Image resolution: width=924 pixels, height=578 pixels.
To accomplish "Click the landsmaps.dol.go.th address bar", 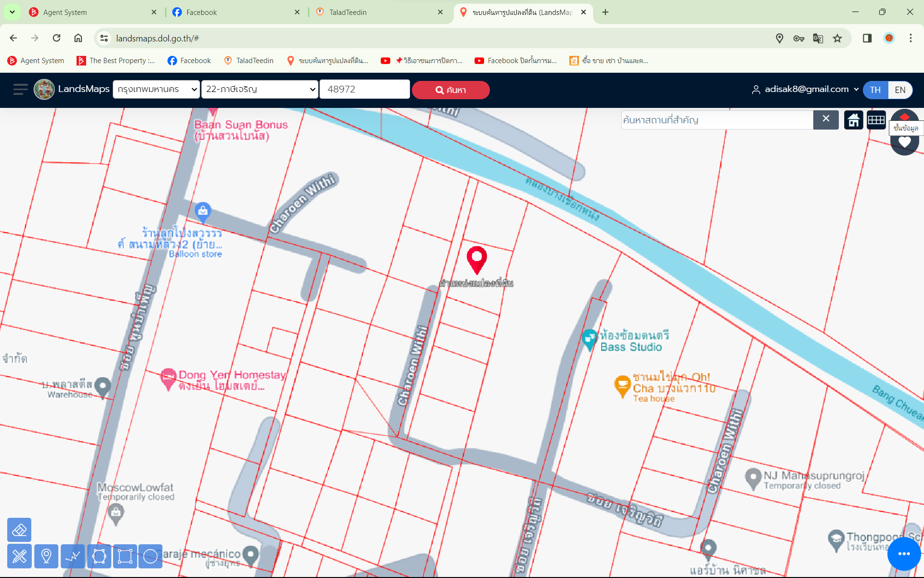I will [x=433, y=38].
